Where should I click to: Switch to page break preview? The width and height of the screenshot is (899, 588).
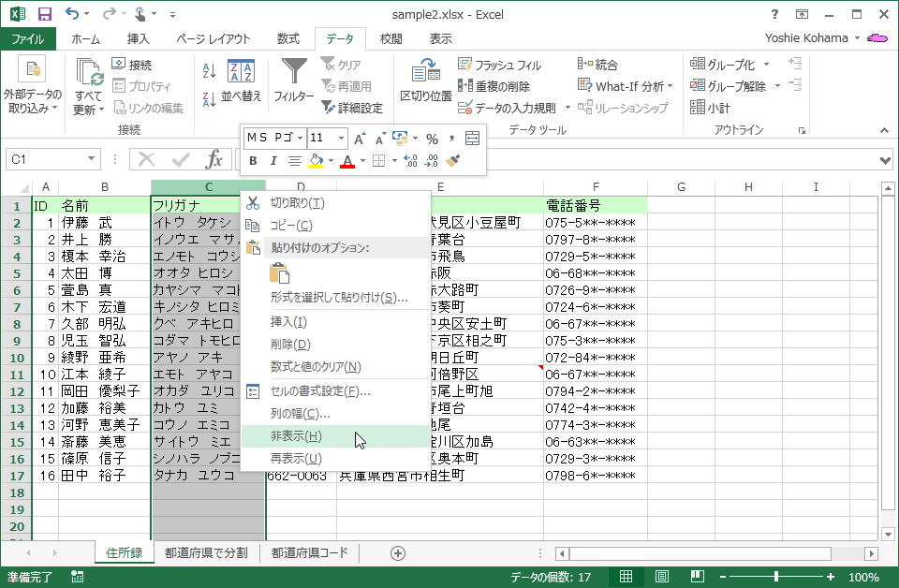(x=697, y=577)
